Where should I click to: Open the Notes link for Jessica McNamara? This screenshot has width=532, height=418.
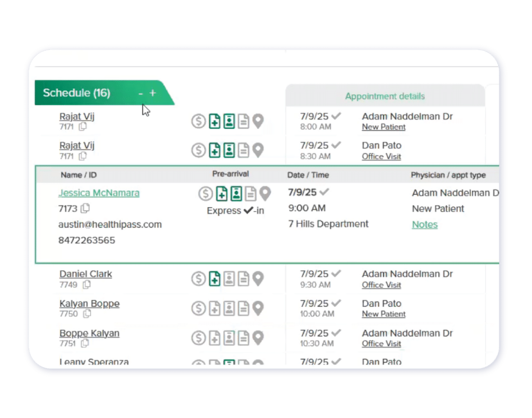424,225
